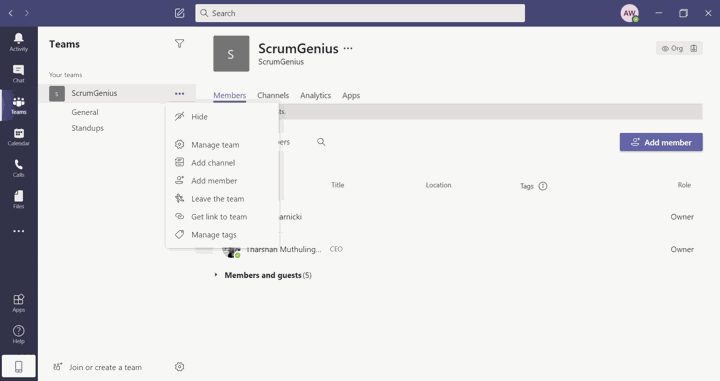Viewport: 720px width, 381px height.
Task: Click the CEO title text
Action: (336, 249)
